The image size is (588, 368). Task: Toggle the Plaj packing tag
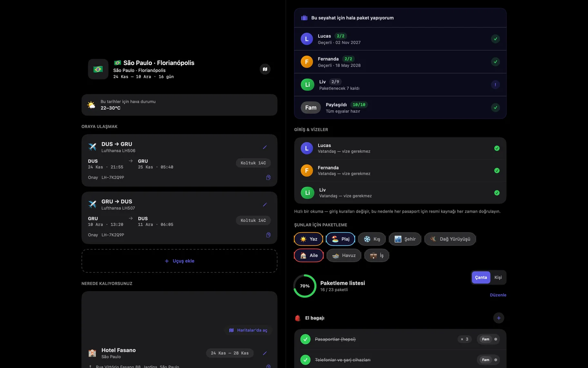coord(340,239)
